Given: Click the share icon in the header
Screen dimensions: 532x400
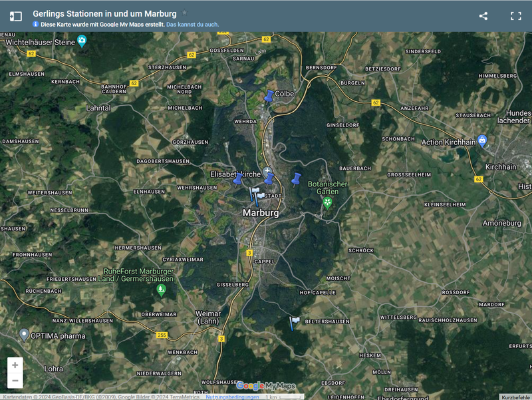Looking at the screenshot, I should tap(483, 16).
